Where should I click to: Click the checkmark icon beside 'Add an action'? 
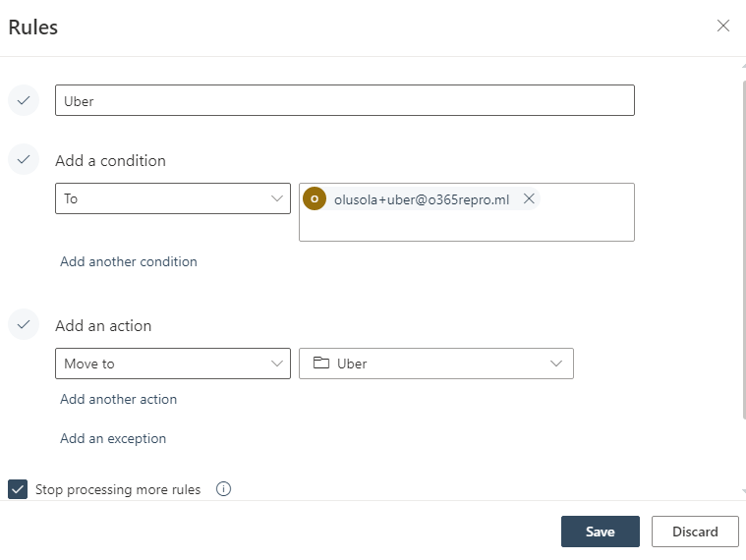pyautogui.click(x=24, y=324)
